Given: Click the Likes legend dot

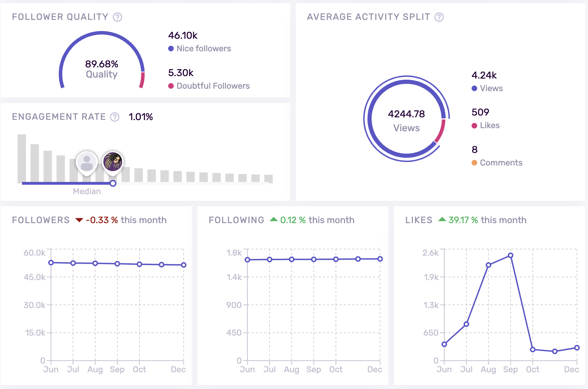Looking at the screenshot, I should (x=474, y=126).
